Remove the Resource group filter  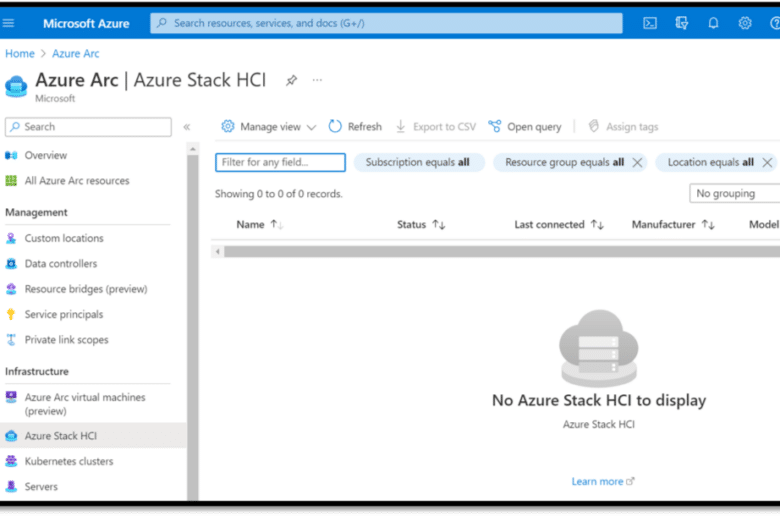637,162
